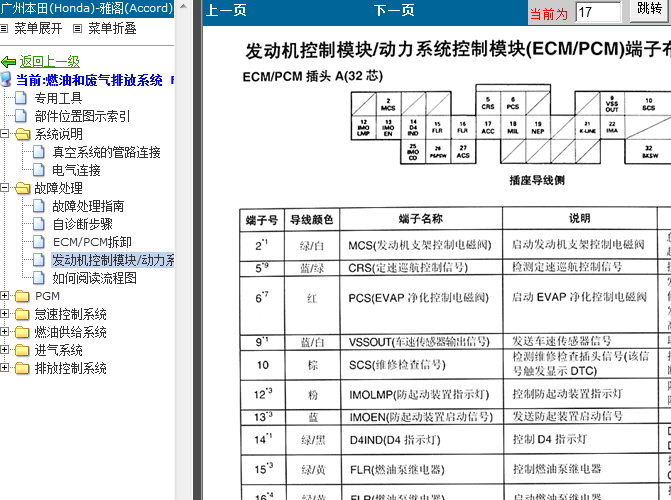Click the document icon beside 自诊断步骤
The width and height of the screenshot is (671, 500).
tap(39, 224)
